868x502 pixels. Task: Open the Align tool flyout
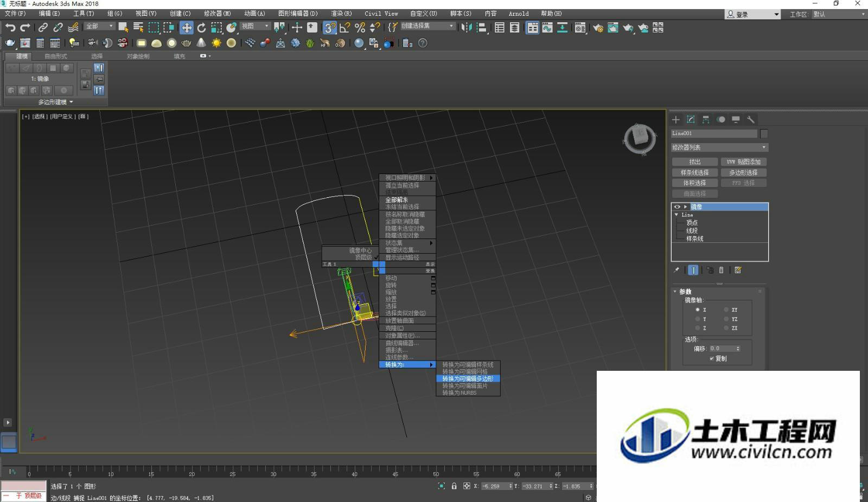click(481, 27)
